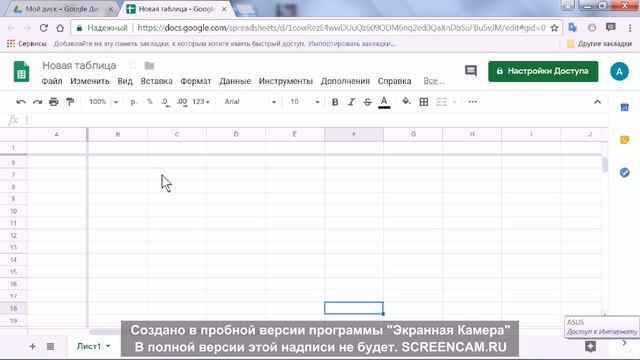Add a new sheet with plus
The image size is (640, 360).
32,347
